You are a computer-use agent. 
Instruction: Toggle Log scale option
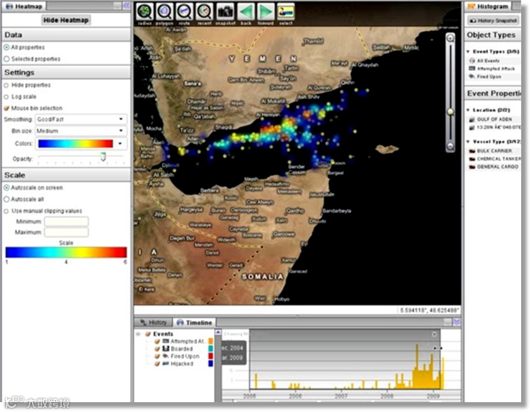[x=6, y=97]
